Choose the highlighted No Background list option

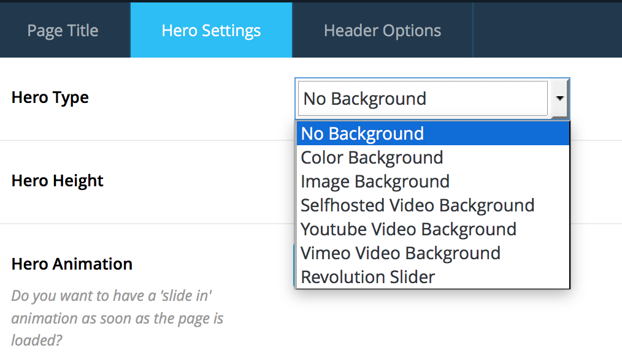tap(433, 134)
